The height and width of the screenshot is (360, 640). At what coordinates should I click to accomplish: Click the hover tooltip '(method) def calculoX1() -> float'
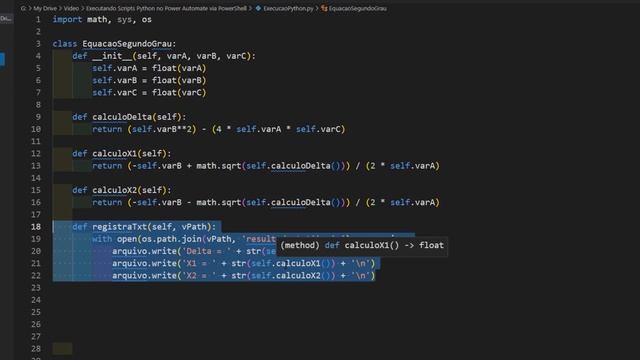(362, 245)
